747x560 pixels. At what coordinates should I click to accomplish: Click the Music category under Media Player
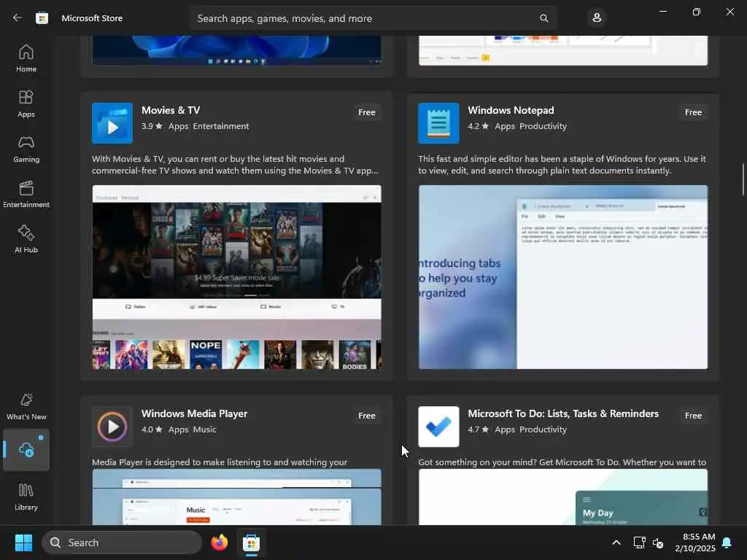205,429
